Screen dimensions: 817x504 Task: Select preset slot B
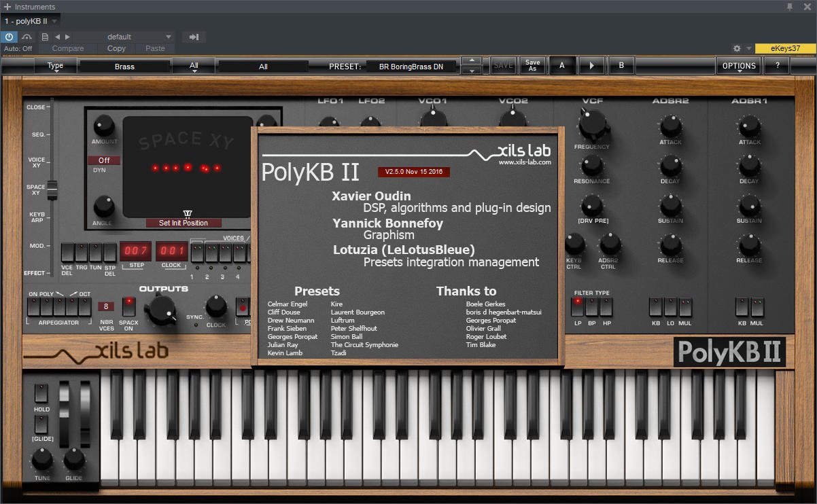(621, 66)
